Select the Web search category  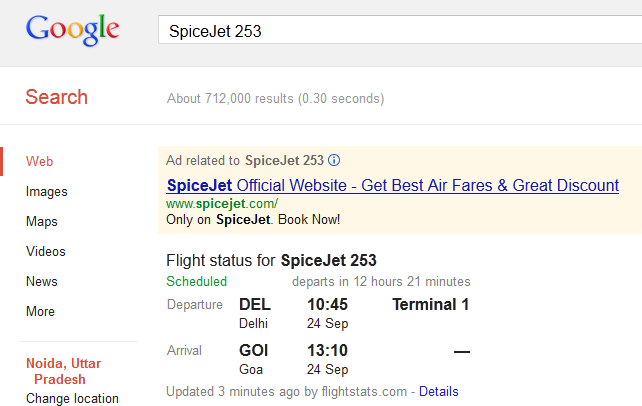40,161
